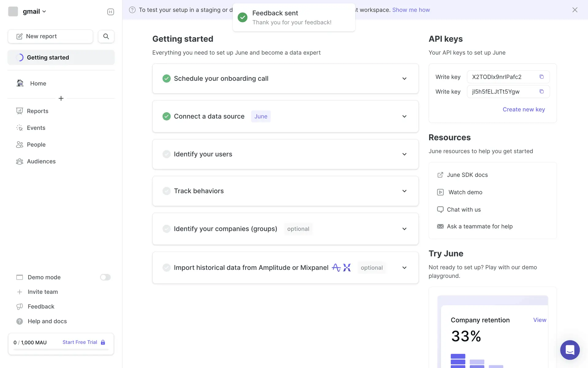Open Watch demo video resource
Screen dimensions: 588x368
465,192
